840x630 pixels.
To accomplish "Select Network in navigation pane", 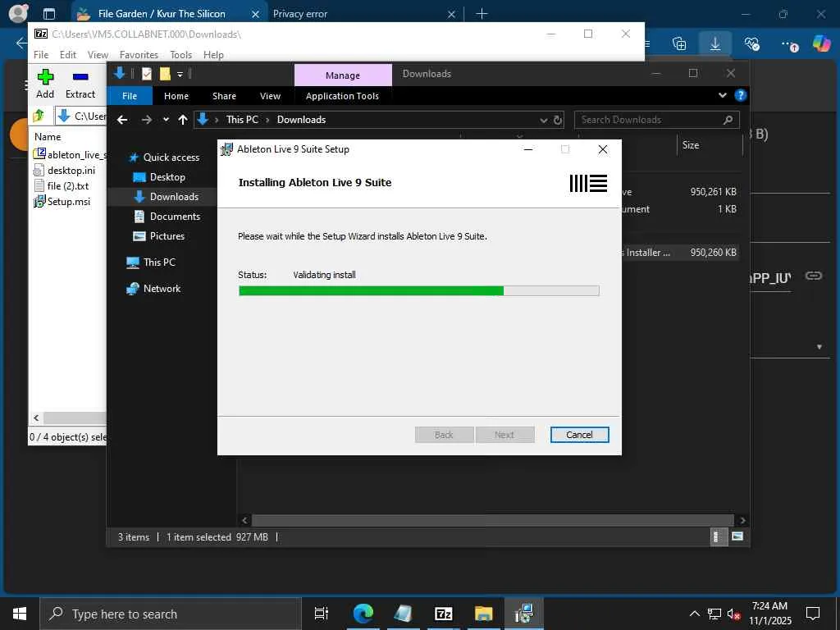I will coord(154,289).
